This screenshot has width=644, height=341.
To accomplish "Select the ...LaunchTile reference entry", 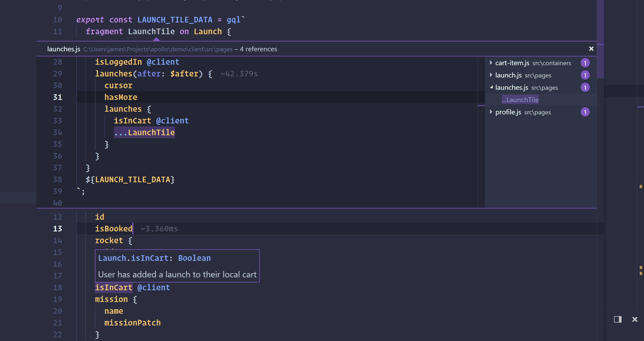I will click(520, 100).
